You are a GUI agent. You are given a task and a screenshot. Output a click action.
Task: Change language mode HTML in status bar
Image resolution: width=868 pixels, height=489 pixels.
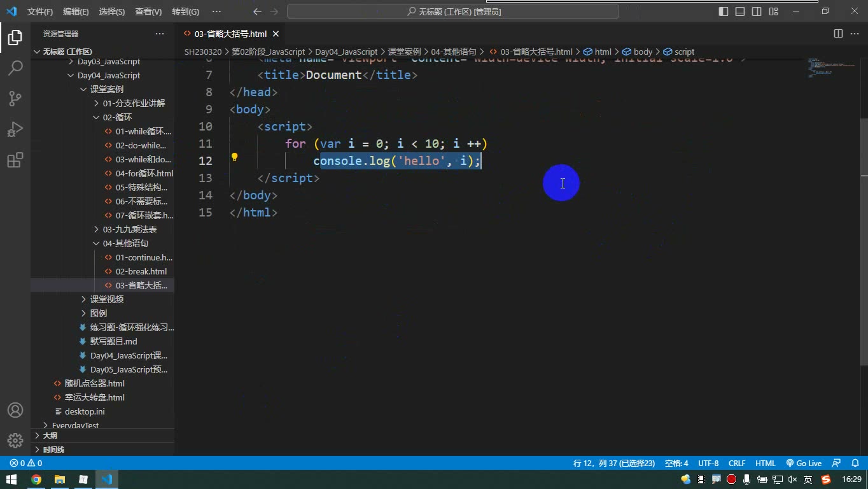pyautogui.click(x=766, y=463)
